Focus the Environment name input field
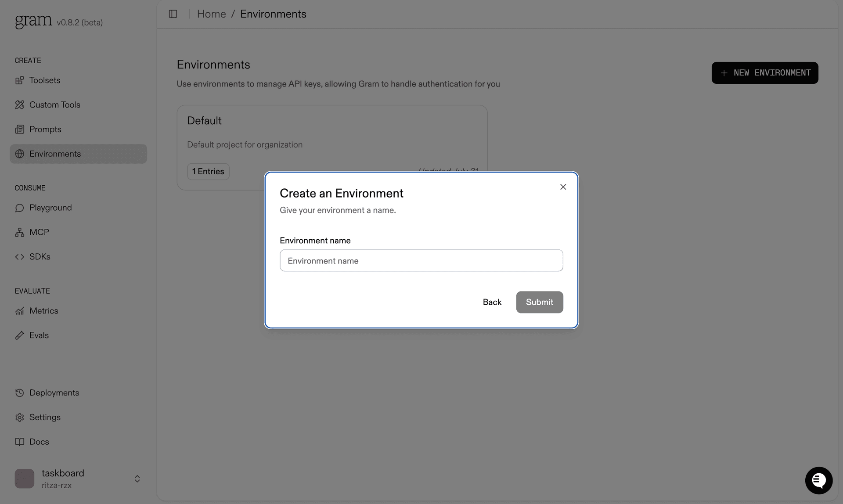 (x=421, y=260)
